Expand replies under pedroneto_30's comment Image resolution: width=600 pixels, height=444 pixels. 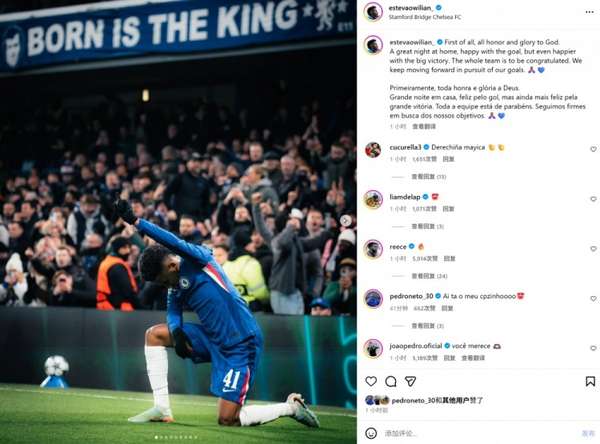427,326
